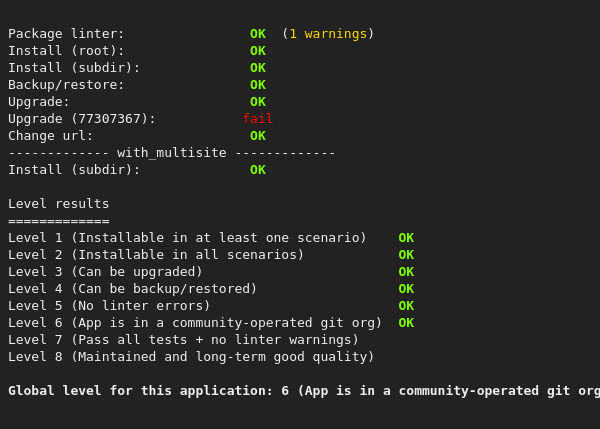Image resolution: width=600 pixels, height=429 pixels.
Task: Click OK next to Level 5 linter errors
Action: [406, 306]
